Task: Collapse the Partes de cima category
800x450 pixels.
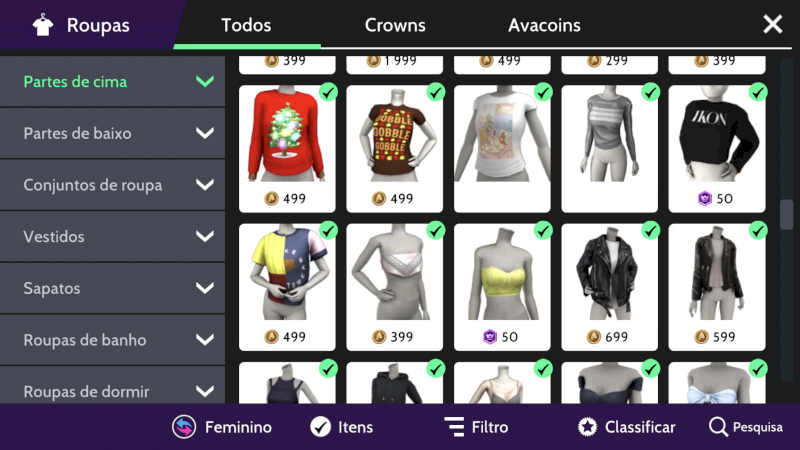Action: [112, 82]
